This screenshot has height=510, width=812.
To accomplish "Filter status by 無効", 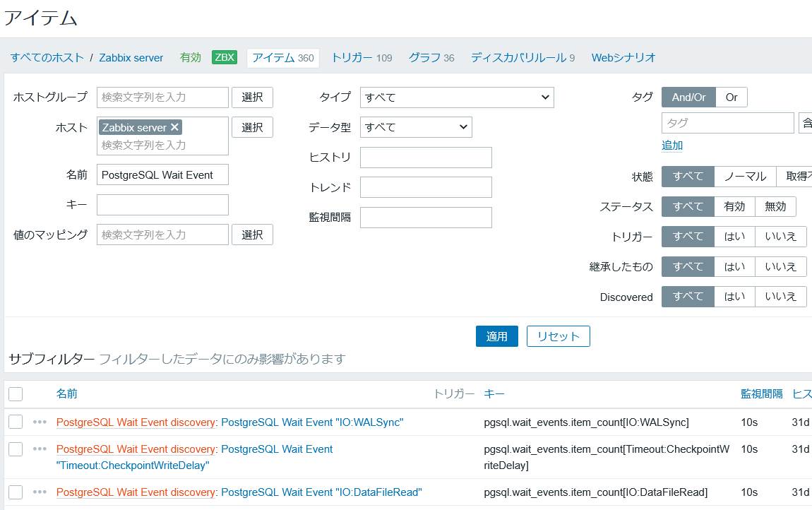I will pos(775,206).
